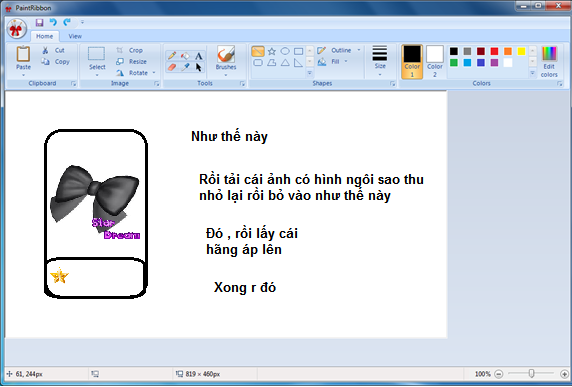Select the Ellipse shape

point(285,51)
